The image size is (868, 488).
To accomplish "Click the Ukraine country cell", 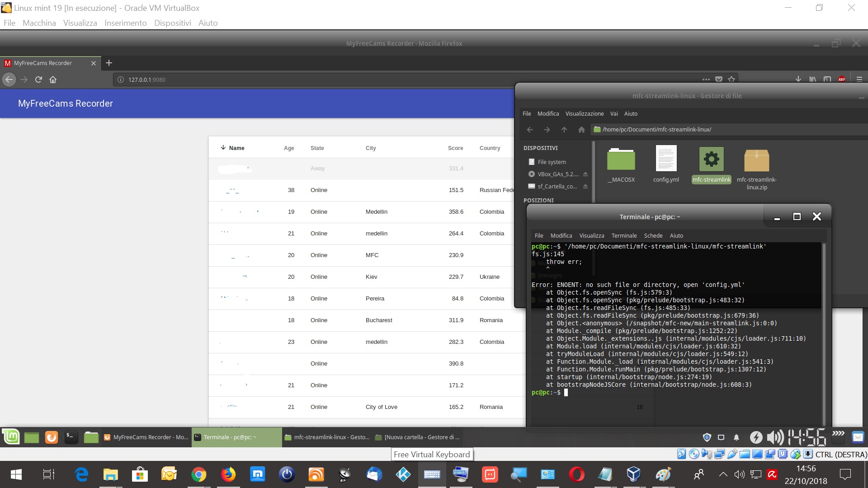I will 490,277.
